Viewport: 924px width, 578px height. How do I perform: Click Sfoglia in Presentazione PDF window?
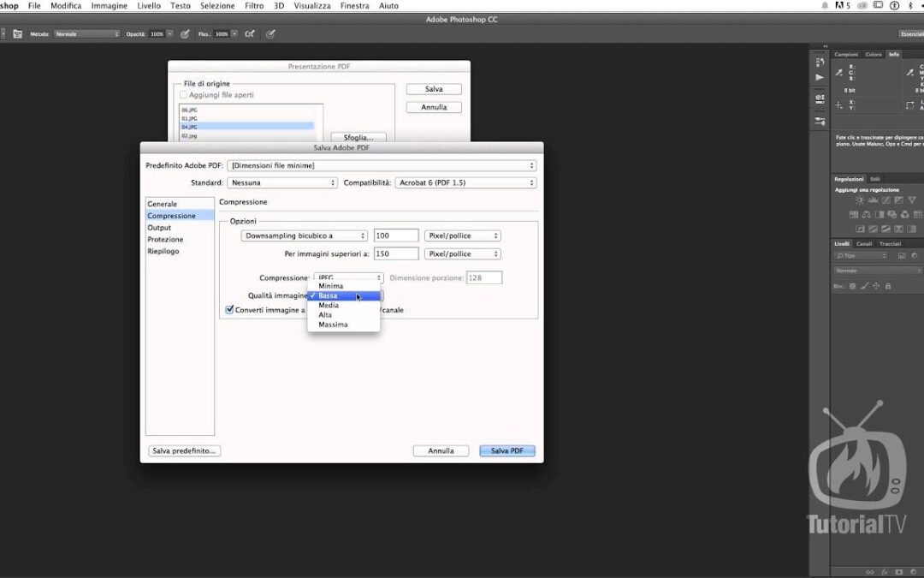coord(358,137)
